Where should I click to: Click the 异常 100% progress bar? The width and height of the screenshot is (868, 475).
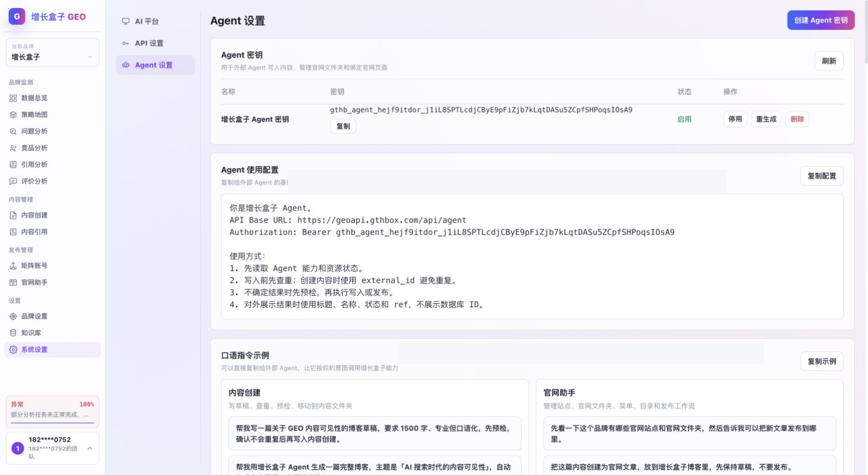(52, 423)
